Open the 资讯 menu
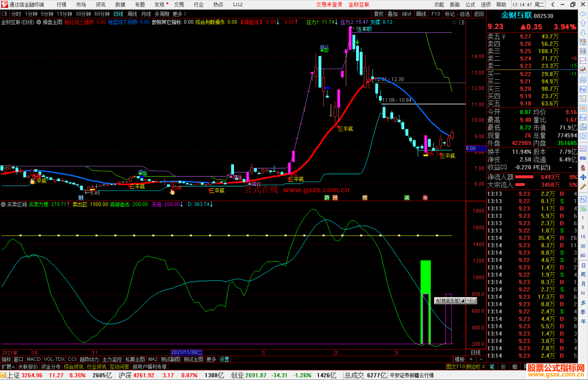This screenshot has height=380, width=588. [x=101, y=5]
